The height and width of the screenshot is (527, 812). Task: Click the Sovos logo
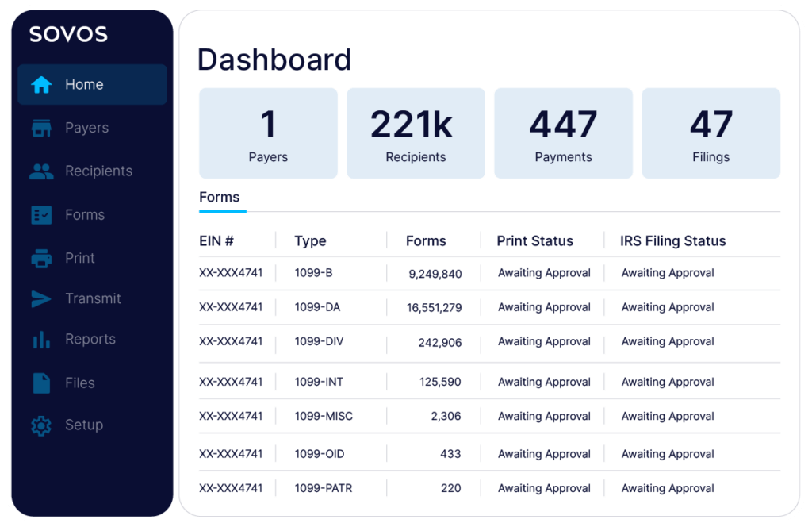click(x=68, y=34)
